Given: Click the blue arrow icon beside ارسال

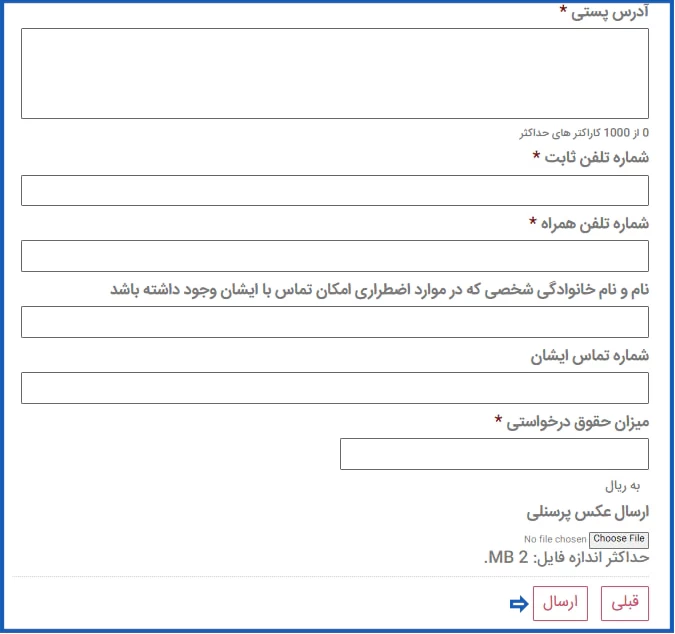Looking at the screenshot, I should coord(518,604).
